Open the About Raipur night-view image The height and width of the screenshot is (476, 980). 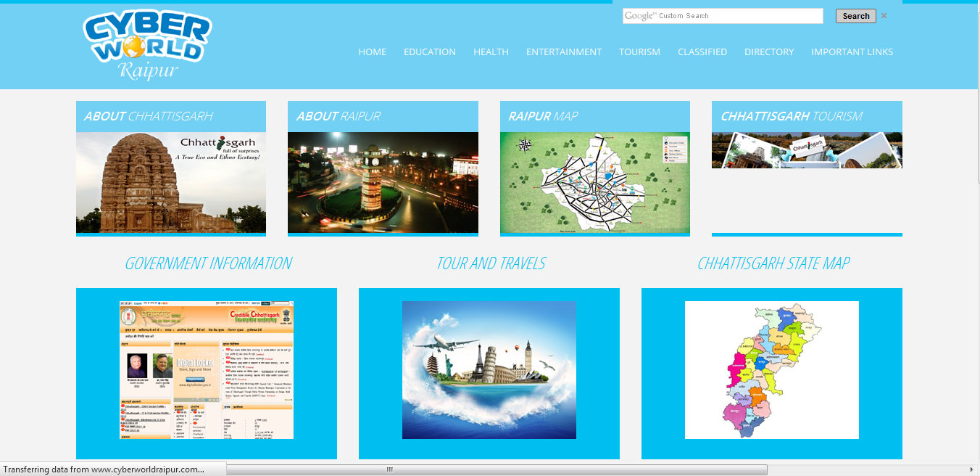point(383,181)
